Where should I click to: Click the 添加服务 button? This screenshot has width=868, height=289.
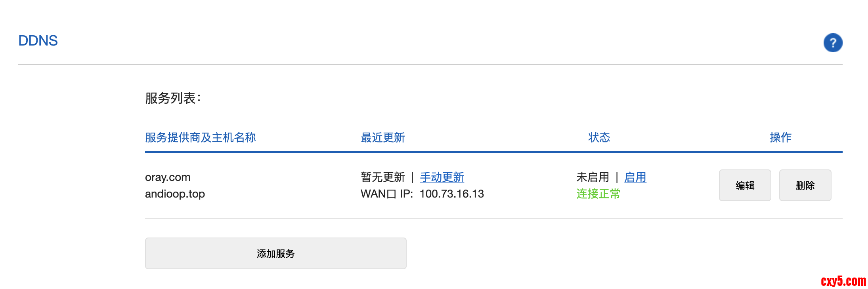[x=275, y=253]
